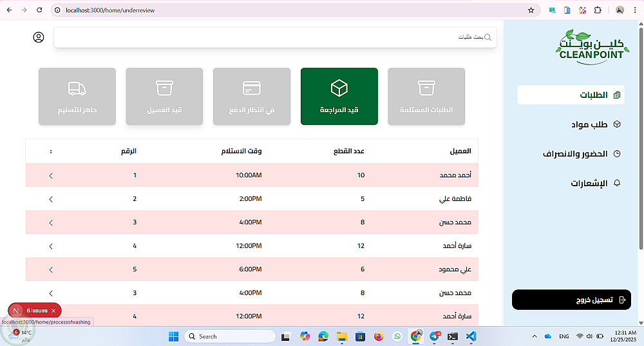Click the تسجيل خروج logout button
Image resolution: width=644 pixels, height=346 pixels.
click(x=571, y=300)
